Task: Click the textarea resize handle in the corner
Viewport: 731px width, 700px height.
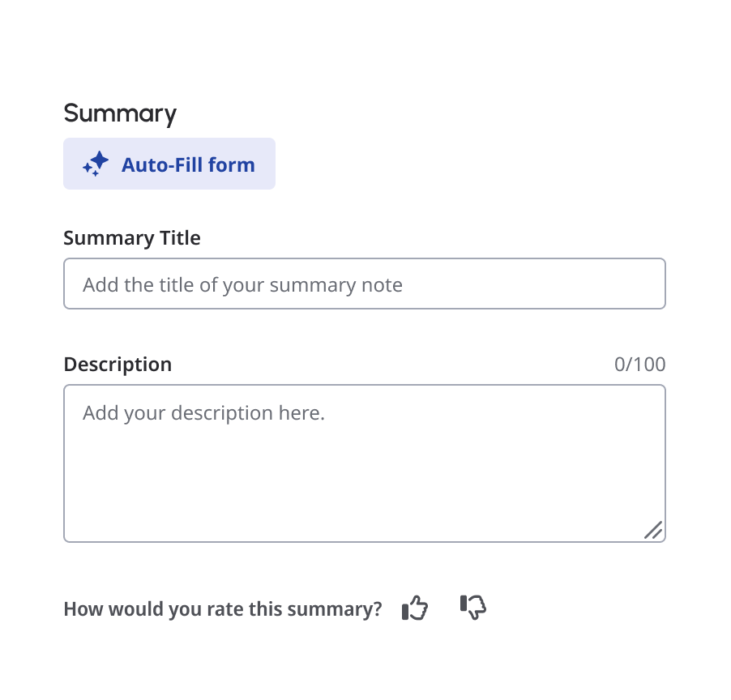Action: pos(653,530)
